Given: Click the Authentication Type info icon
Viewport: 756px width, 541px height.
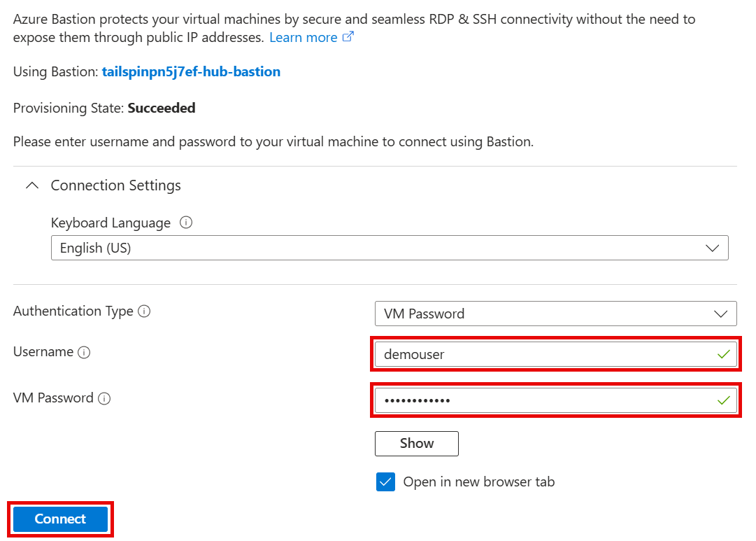Looking at the screenshot, I should click(x=143, y=311).
